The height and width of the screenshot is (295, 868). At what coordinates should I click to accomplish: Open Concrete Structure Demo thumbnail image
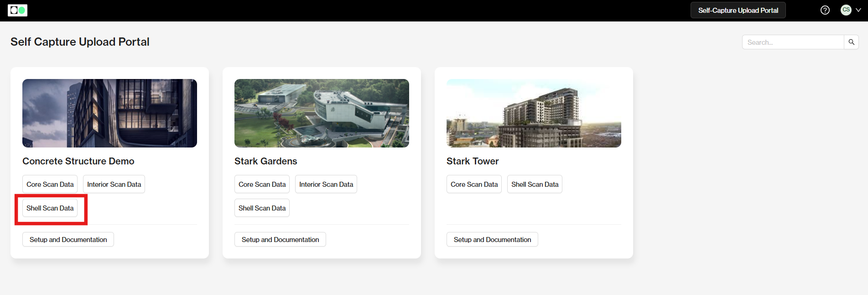[x=109, y=113]
